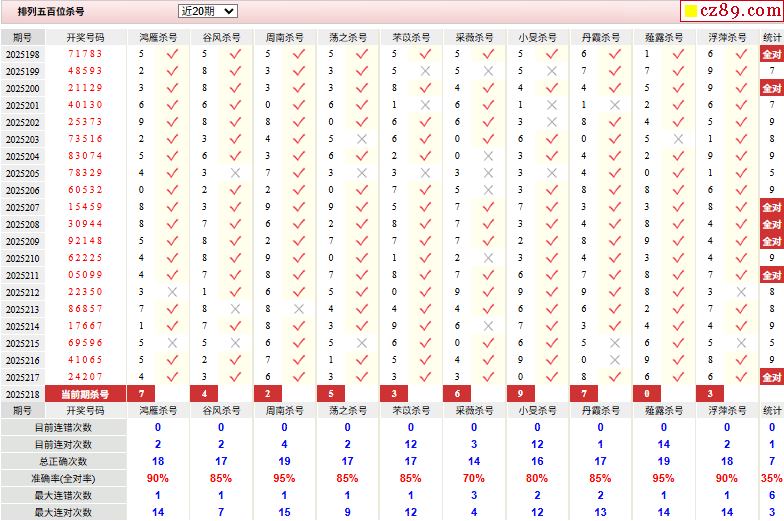
Task: Click the red check mark in 谷风杀号 column, row 2025216
Action: pos(235,360)
